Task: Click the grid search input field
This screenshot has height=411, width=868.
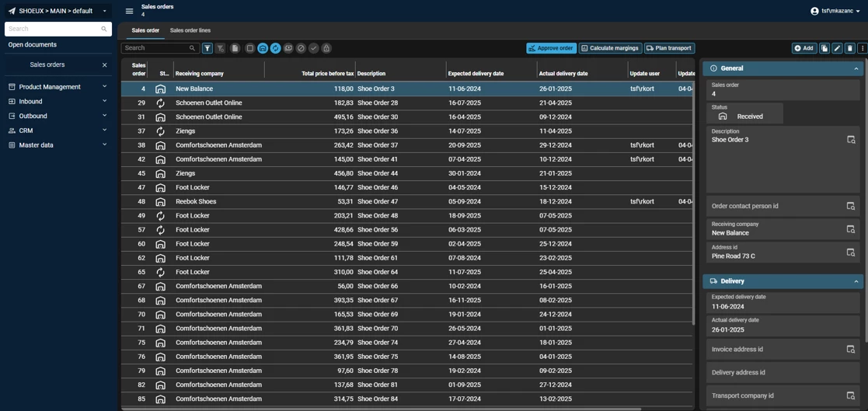Action: [155, 48]
